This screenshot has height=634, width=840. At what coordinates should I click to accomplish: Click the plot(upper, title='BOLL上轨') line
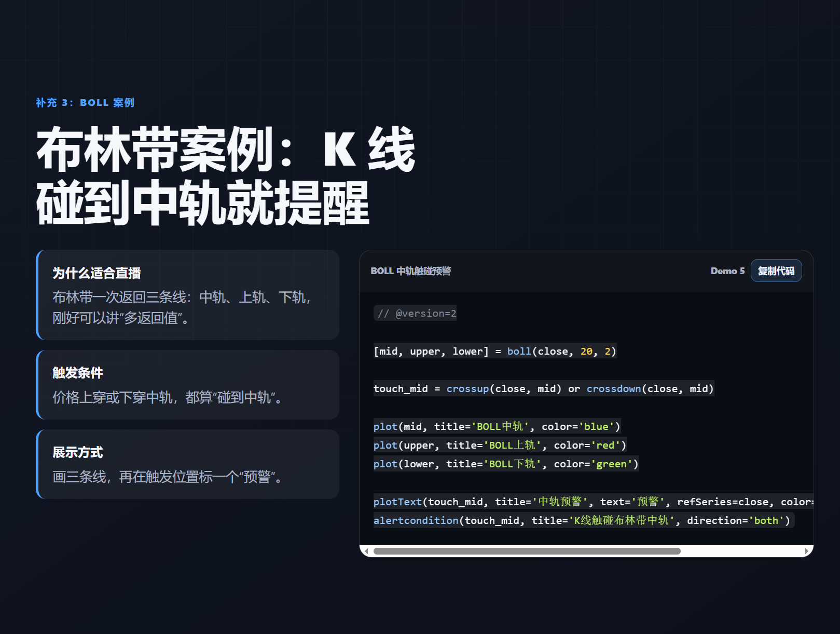click(500, 445)
